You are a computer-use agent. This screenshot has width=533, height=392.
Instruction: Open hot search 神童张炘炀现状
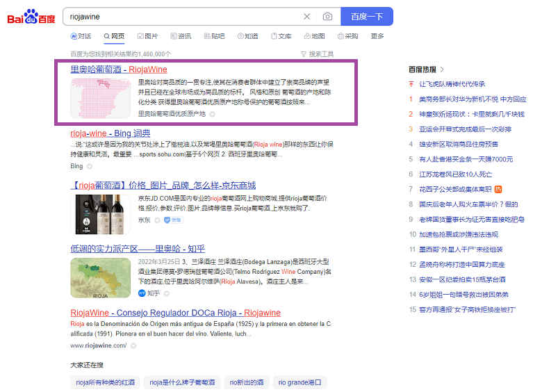pos(472,114)
